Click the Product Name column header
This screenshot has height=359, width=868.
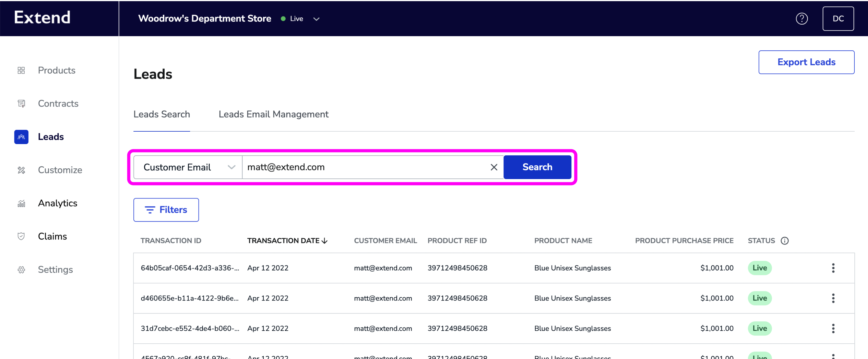(x=563, y=241)
